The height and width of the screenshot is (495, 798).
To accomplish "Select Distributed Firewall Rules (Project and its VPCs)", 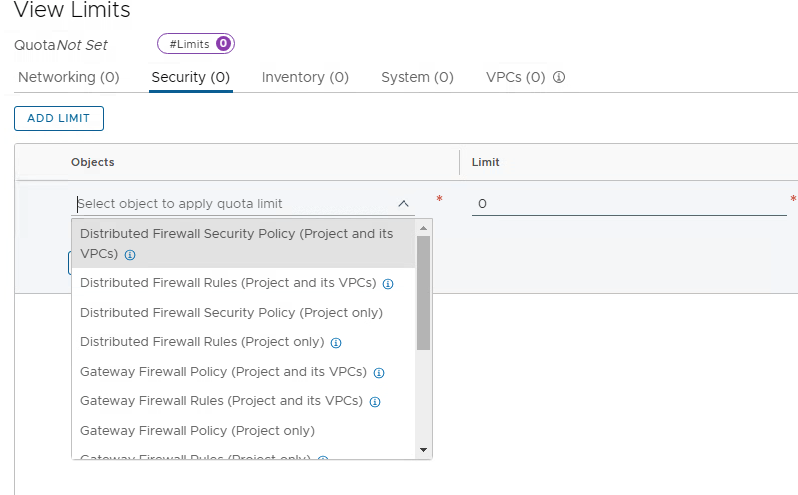I will [x=228, y=283].
